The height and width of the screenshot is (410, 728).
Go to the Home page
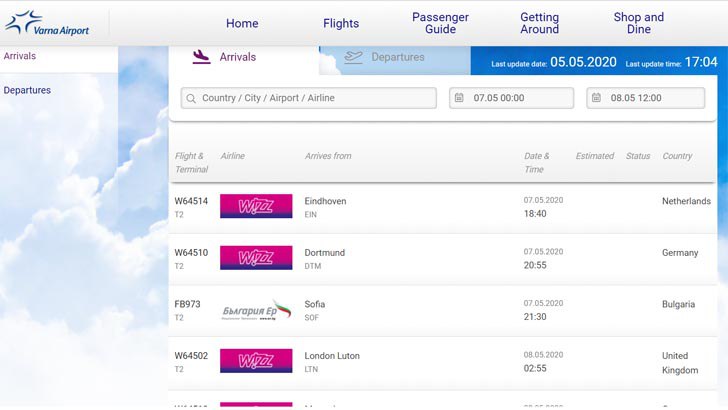[242, 23]
